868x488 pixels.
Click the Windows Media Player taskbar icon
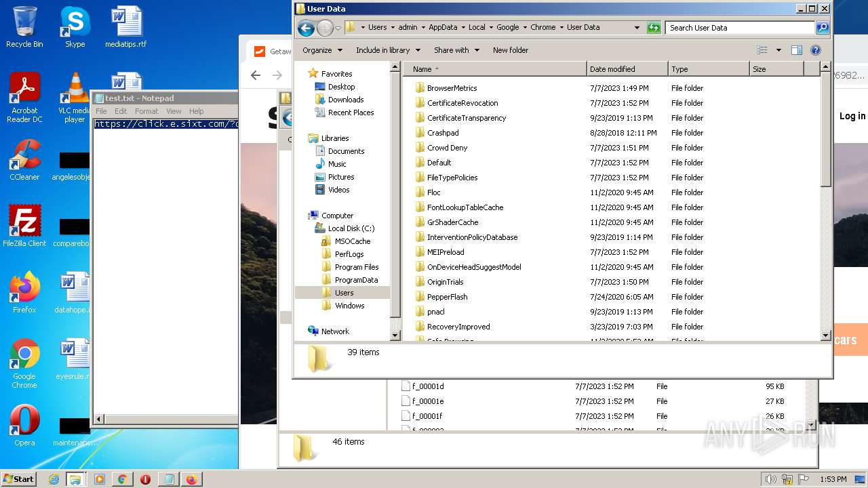click(100, 479)
